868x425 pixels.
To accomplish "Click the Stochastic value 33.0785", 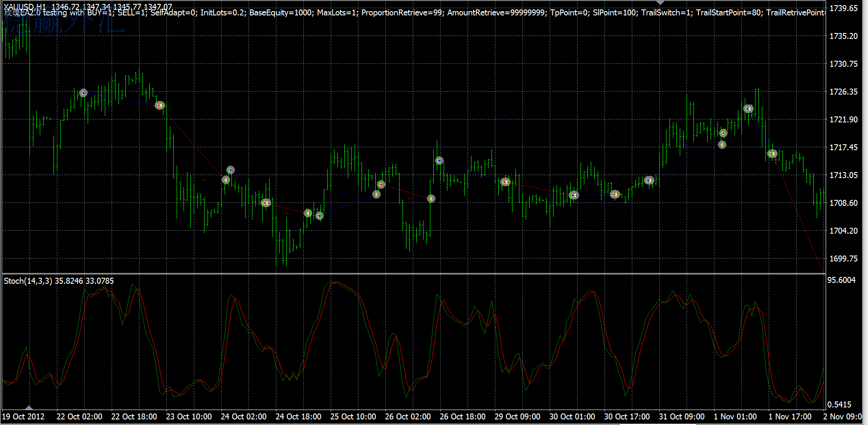I will (x=100, y=281).
